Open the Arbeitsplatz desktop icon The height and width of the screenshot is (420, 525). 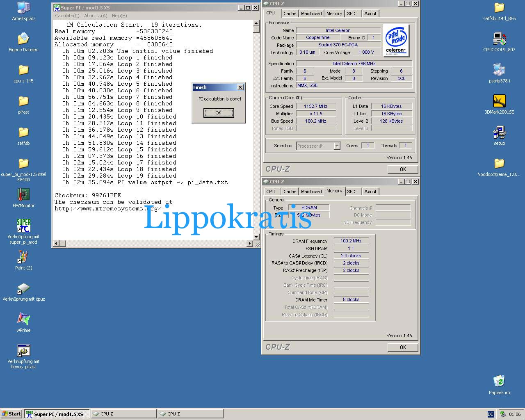[x=23, y=8]
